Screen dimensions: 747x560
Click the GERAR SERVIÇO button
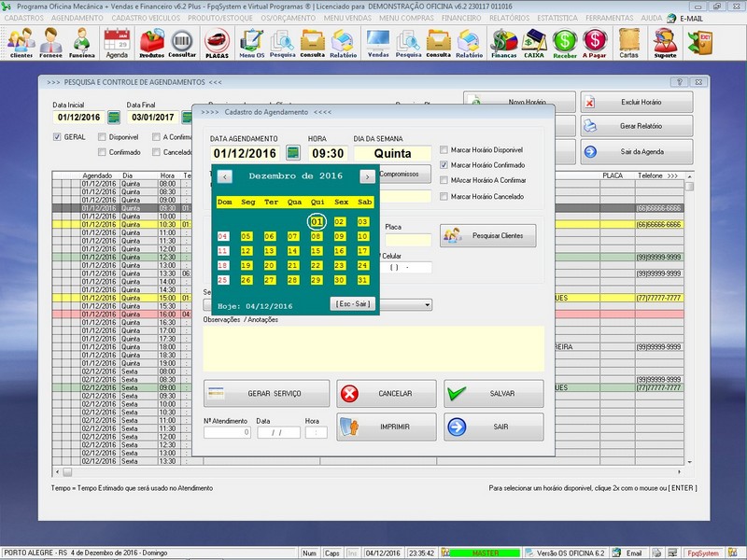266,394
